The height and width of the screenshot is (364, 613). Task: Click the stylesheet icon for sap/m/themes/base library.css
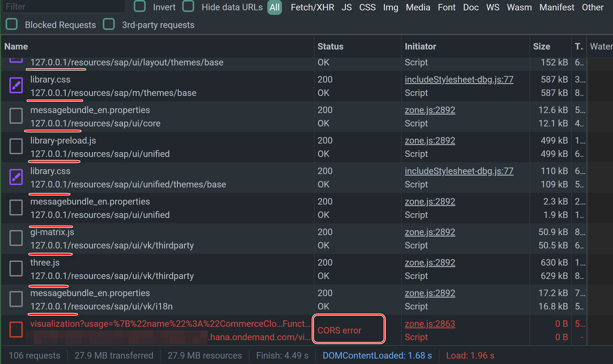tap(16, 85)
